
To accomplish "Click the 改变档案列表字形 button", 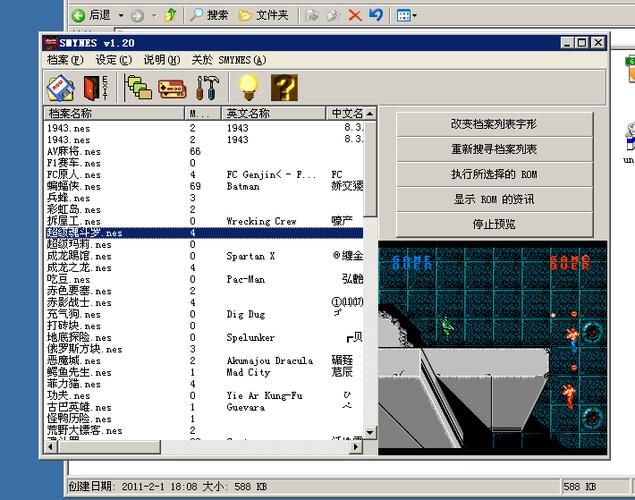I will point(494,124).
